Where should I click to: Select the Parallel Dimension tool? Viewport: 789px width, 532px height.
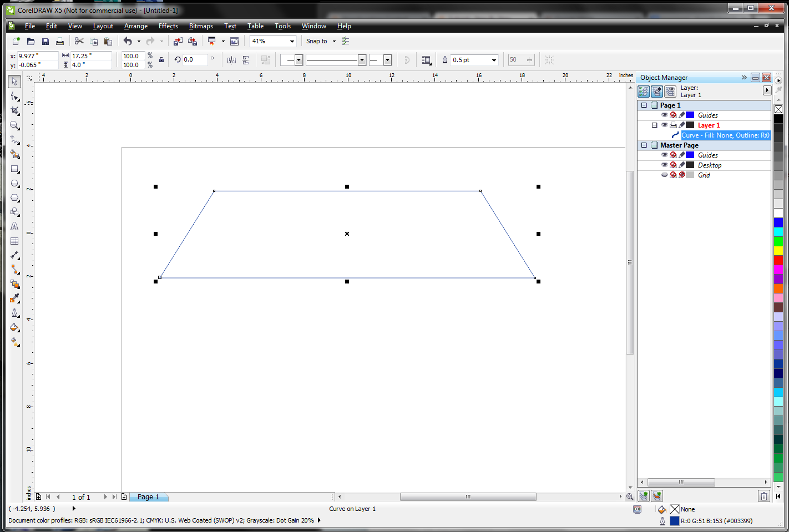tap(15, 255)
